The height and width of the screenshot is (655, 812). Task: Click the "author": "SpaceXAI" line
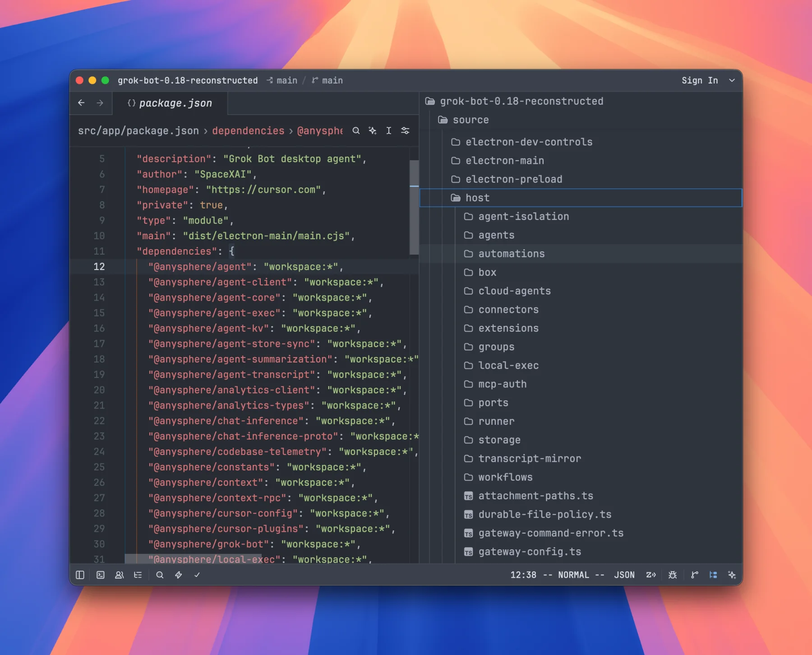197,174
